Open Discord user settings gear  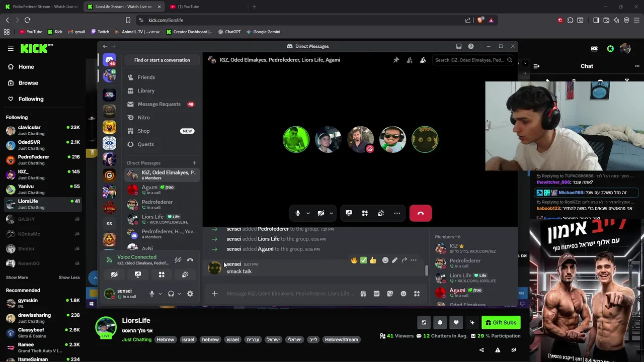click(190, 294)
